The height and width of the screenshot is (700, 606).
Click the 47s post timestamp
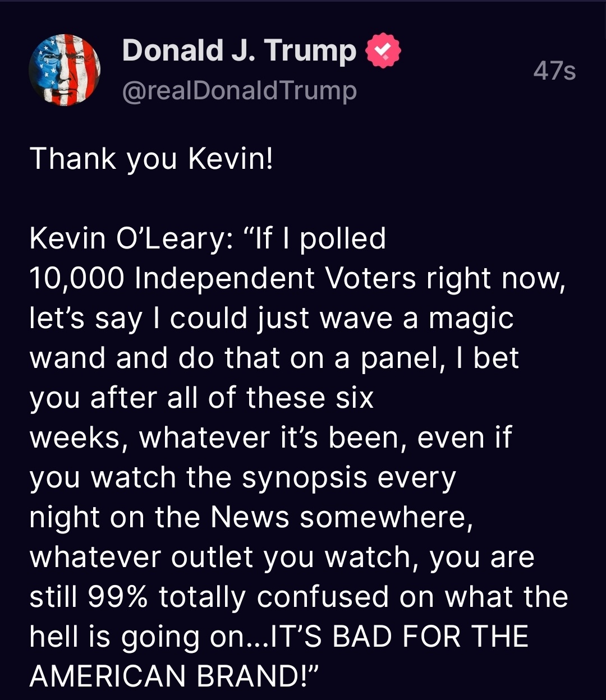point(554,72)
